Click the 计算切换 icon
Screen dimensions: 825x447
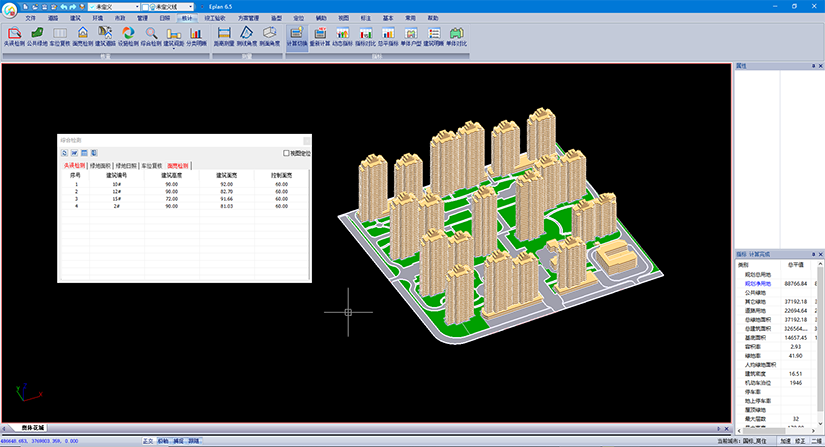(x=297, y=35)
